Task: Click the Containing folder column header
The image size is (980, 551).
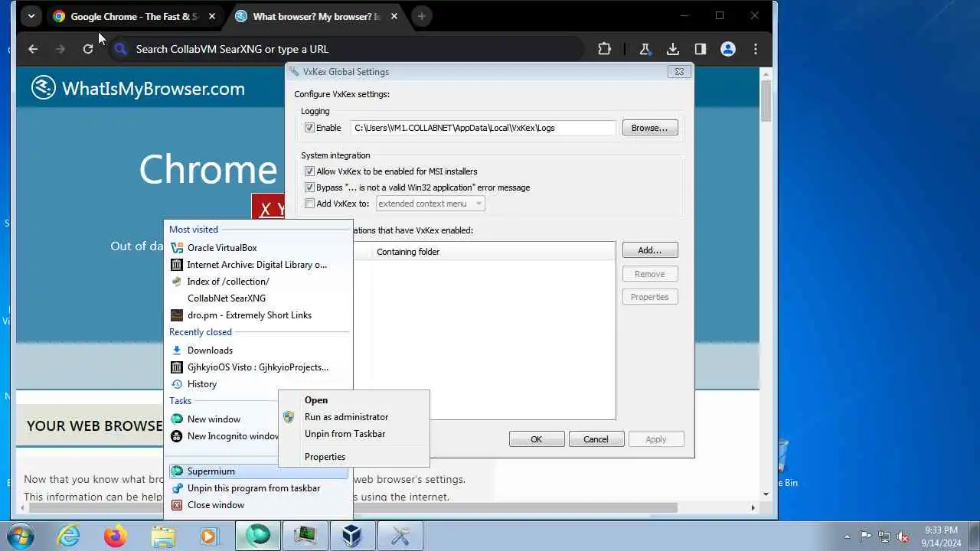Action: tap(493, 252)
